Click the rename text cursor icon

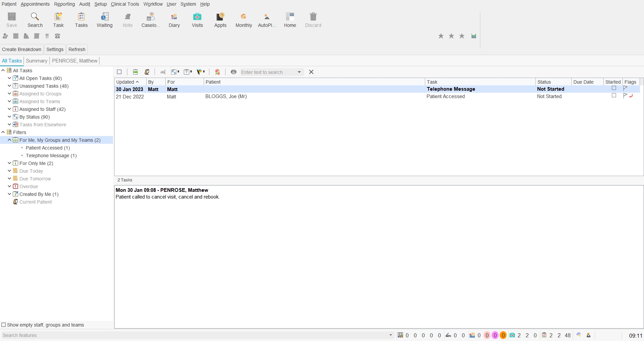(x=163, y=72)
